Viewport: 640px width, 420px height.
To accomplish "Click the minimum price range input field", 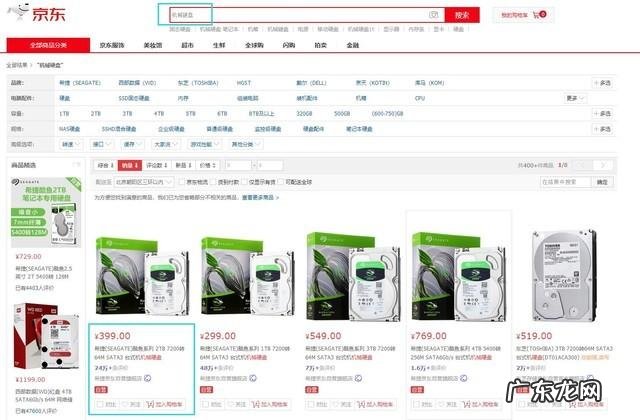I will click(x=238, y=165).
